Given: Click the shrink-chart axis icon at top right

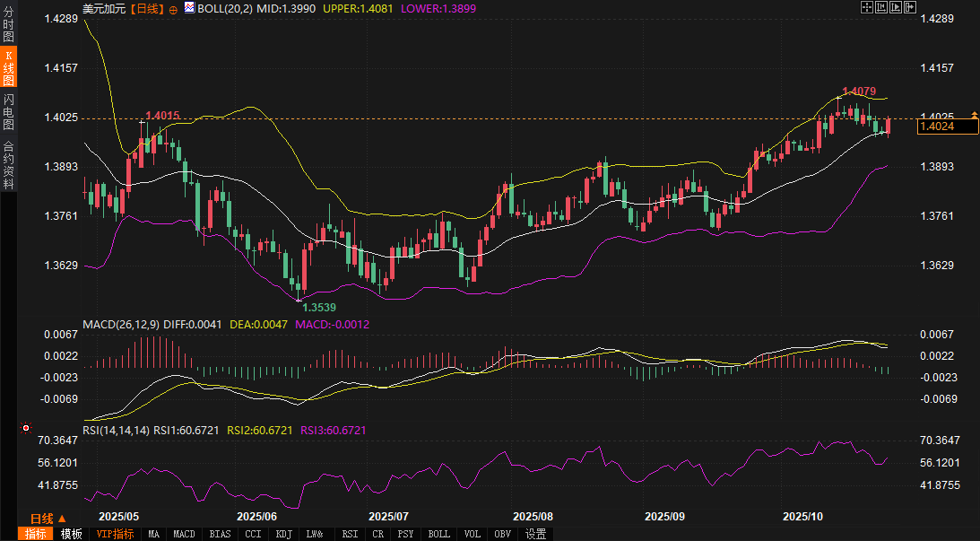Looking at the screenshot, I should (880, 8).
